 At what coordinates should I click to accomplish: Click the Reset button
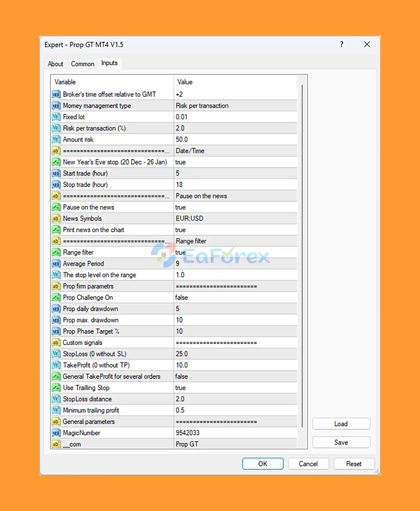click(x=354, y=464)
